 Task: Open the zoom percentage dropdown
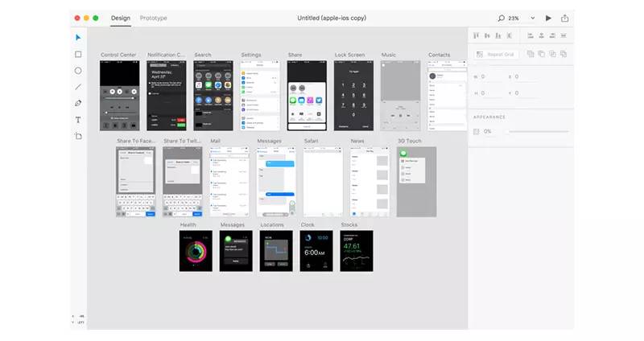531,18
